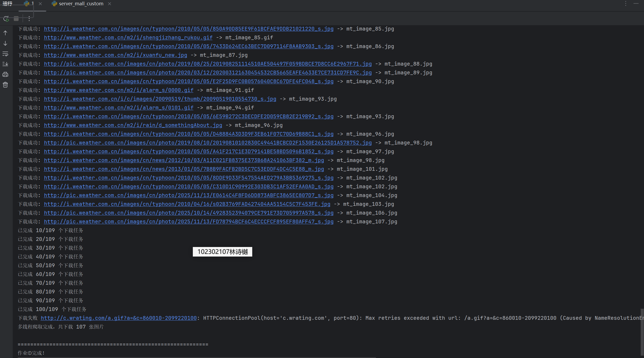
Task: Click the console vertical scrollbar thumb
Action: click(x=642, y=332)
